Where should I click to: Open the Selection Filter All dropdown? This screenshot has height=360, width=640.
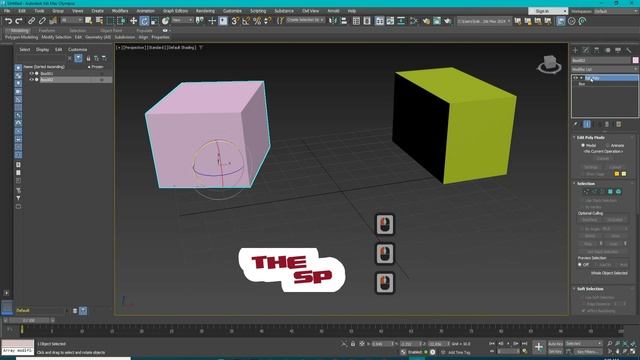point(71,20)
